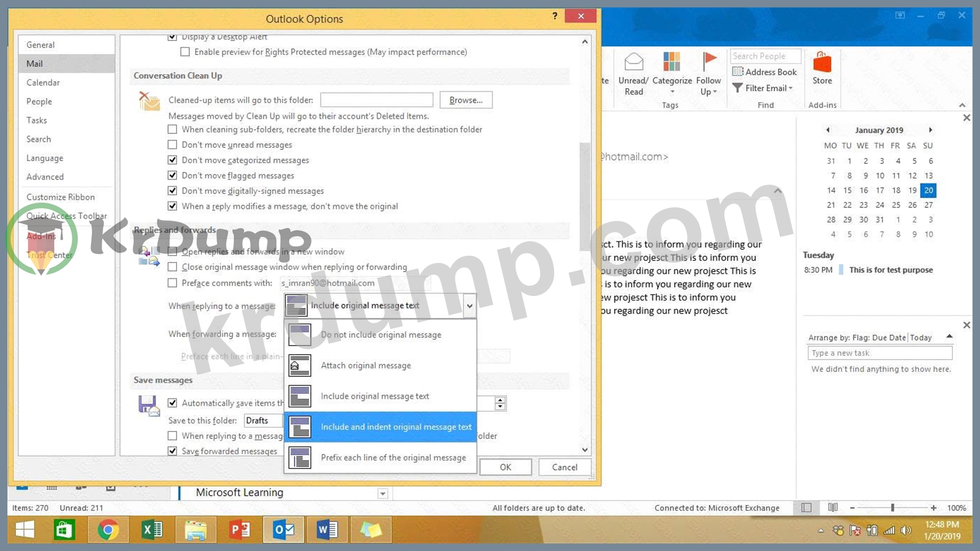Open Categorize dropdown arrow
Viewport: 980px width, 551px height.
[672, 92]
